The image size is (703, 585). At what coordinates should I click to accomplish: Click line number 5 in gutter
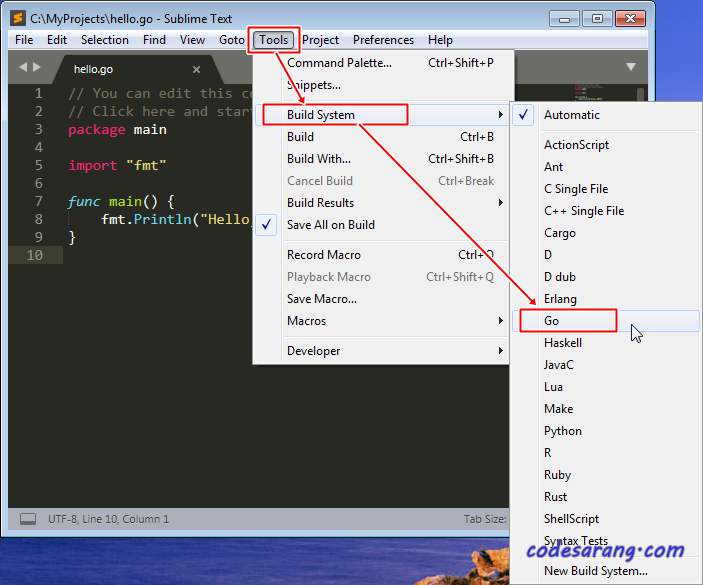pyautogui.click(x=39, y=165)
